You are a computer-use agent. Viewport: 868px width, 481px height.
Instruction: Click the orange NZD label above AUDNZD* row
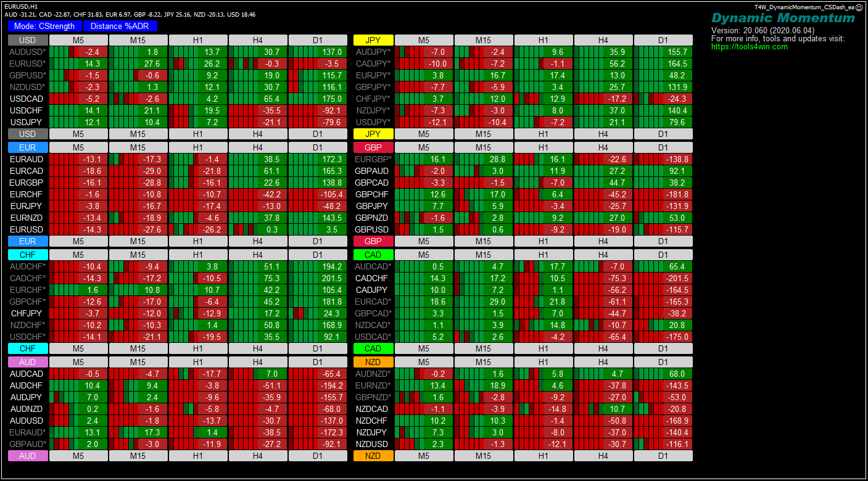pos(373,362)
